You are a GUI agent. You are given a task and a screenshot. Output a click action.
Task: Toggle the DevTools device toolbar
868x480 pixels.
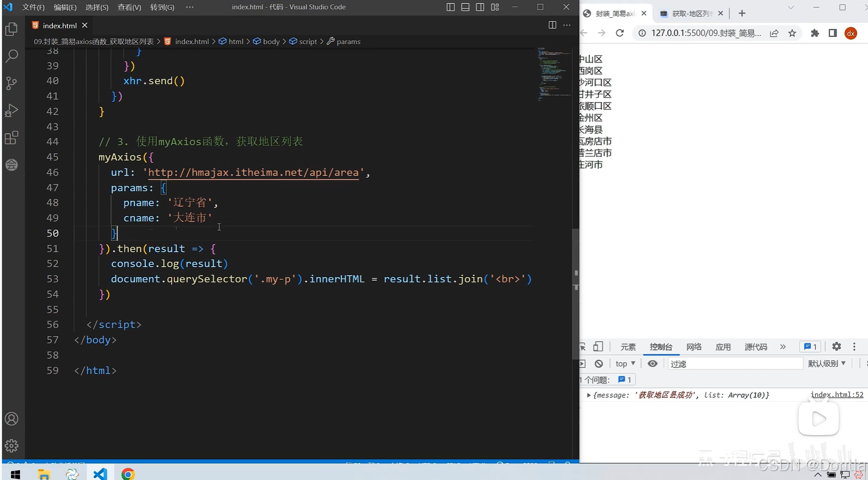click(x=598, y=346)
